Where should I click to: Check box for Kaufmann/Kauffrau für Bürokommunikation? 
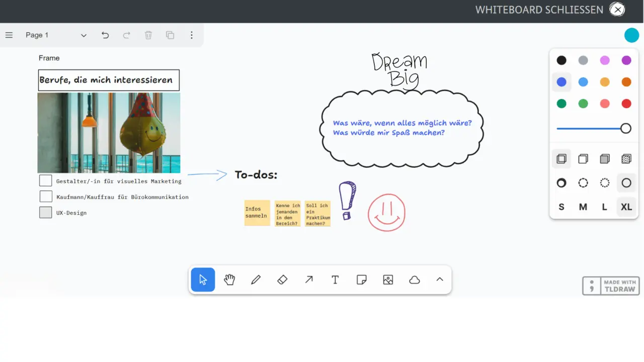click(x=46, y=197)
